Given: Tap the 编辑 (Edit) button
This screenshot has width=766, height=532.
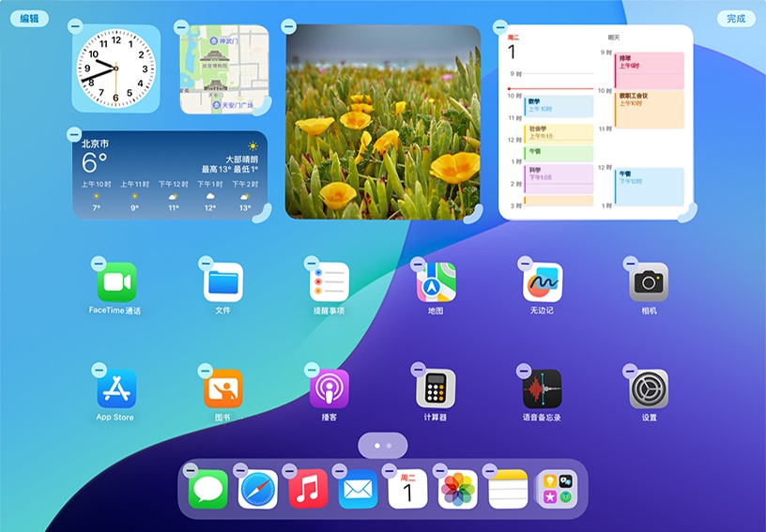Looking at the screenshot, I should [x=29, y=19].
